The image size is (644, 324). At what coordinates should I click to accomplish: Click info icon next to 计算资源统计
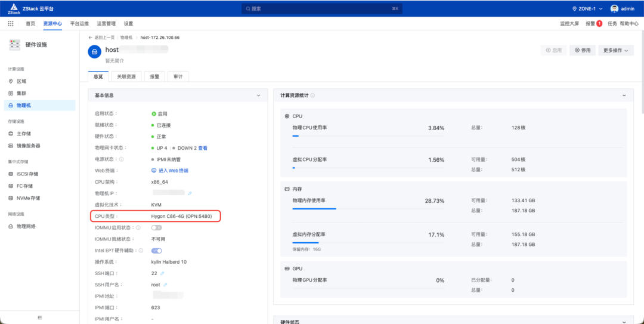[x=313, y=95]
